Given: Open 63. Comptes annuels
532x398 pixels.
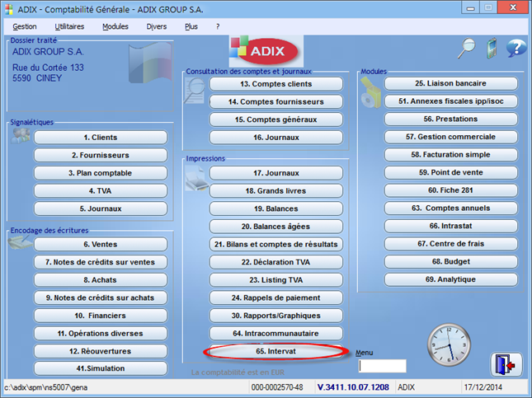Looking at the screenshot, I should (x=451, y=208).
